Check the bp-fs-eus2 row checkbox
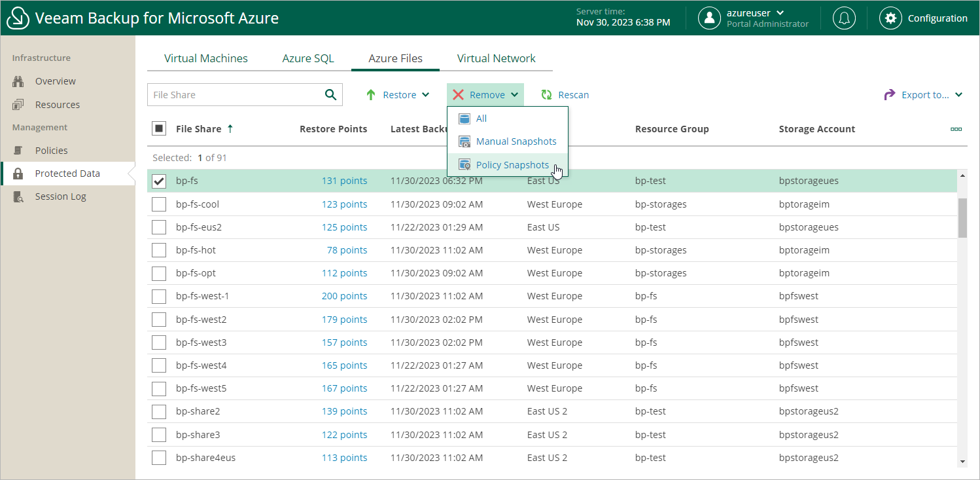This screenshot has width=980, height=480. (x=159, y=227)
